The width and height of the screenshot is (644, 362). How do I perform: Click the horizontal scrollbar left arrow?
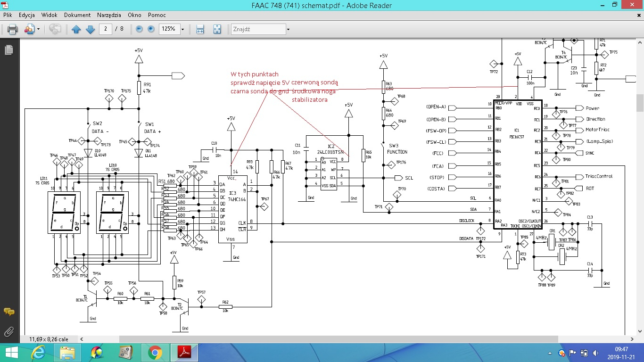(x=81, y=339)
